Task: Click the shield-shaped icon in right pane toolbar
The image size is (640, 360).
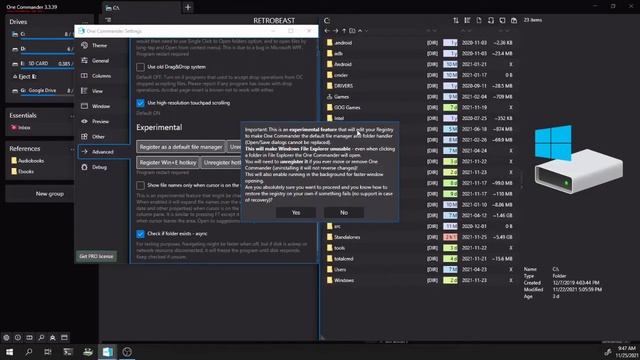Action: (x=502, y=20)
